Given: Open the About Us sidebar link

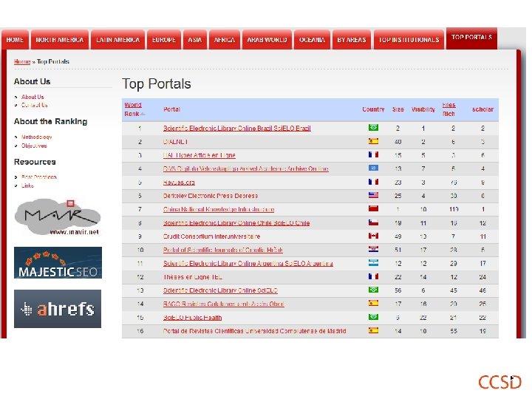Looking at the screenshot, I should tap(33, 97).
